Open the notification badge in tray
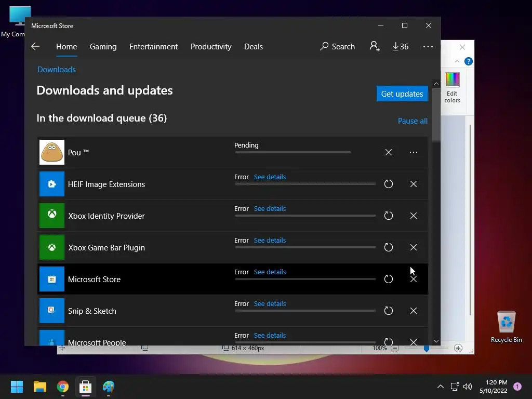Screen dimensions: 532x399 click(517, 387)
